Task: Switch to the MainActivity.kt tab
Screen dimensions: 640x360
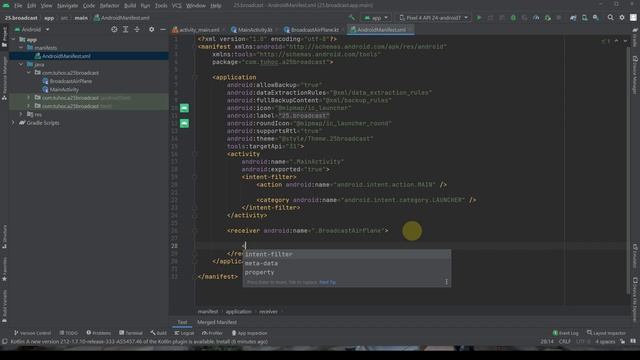Action: click(x=252, y=30)
